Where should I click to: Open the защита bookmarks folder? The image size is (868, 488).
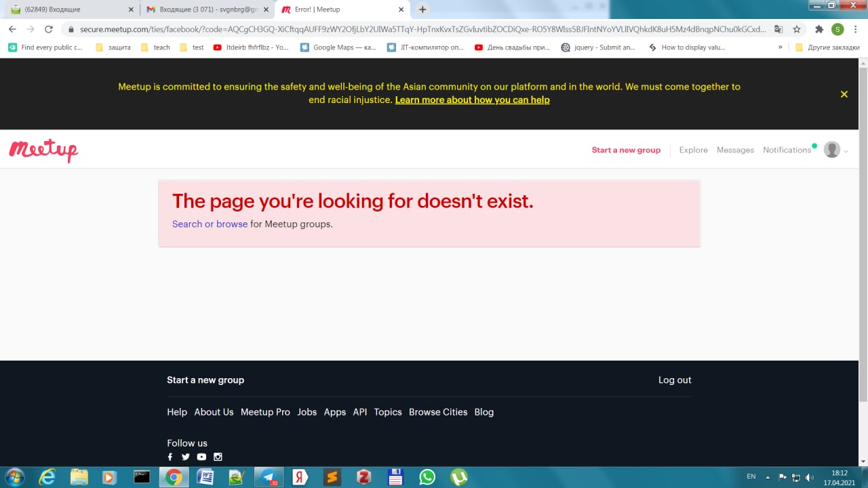113,47
